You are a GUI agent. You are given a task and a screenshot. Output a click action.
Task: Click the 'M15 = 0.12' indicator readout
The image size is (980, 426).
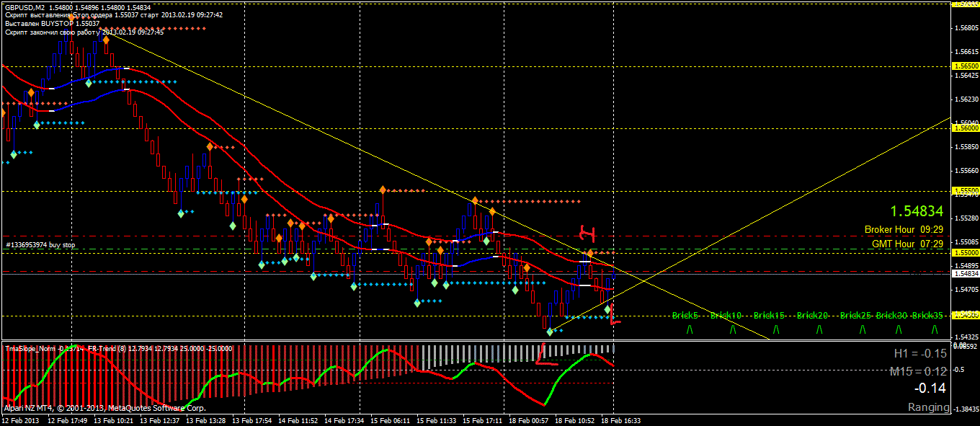tap(918, 371)
